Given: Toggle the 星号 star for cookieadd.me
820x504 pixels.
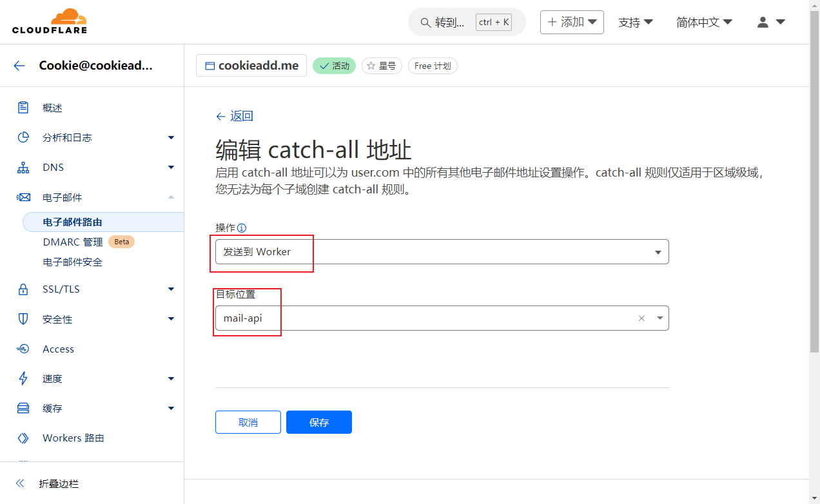Looking at the screenshot, I should (382, 66).
